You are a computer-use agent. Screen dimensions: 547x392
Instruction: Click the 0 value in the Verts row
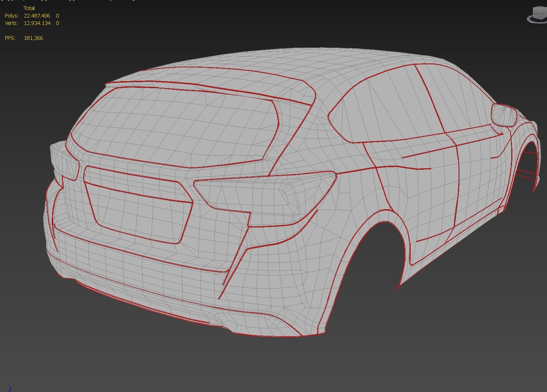point(57,23)
